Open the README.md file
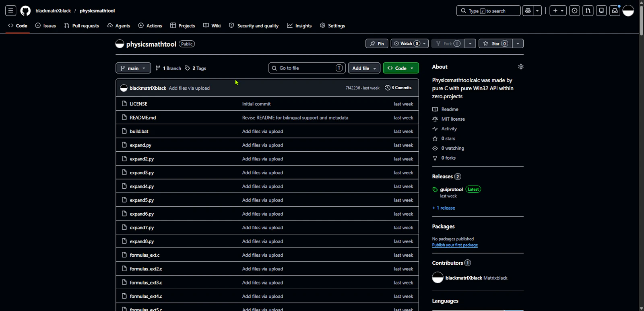 pos(143,117)
